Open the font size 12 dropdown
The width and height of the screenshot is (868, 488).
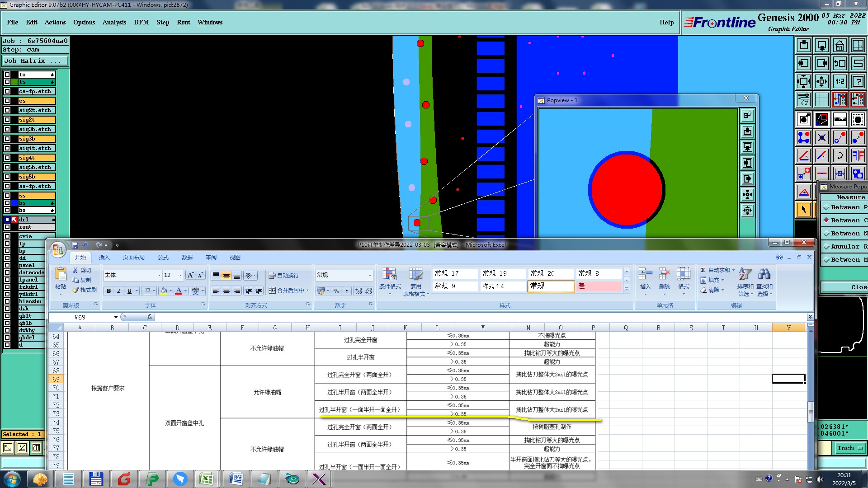(180, 275)
